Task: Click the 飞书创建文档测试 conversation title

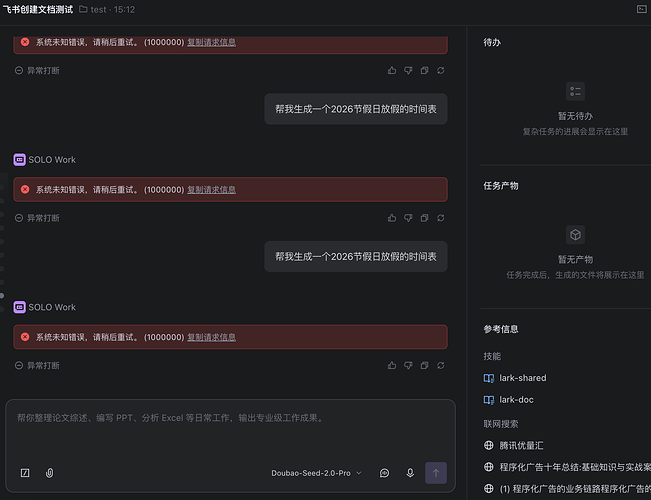Action: point(38,9)
